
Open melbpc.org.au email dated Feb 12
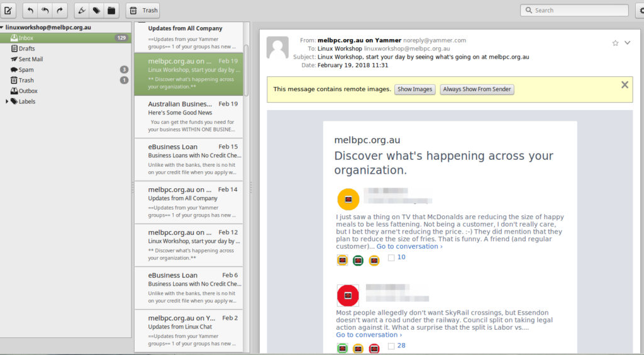point(189,245)
